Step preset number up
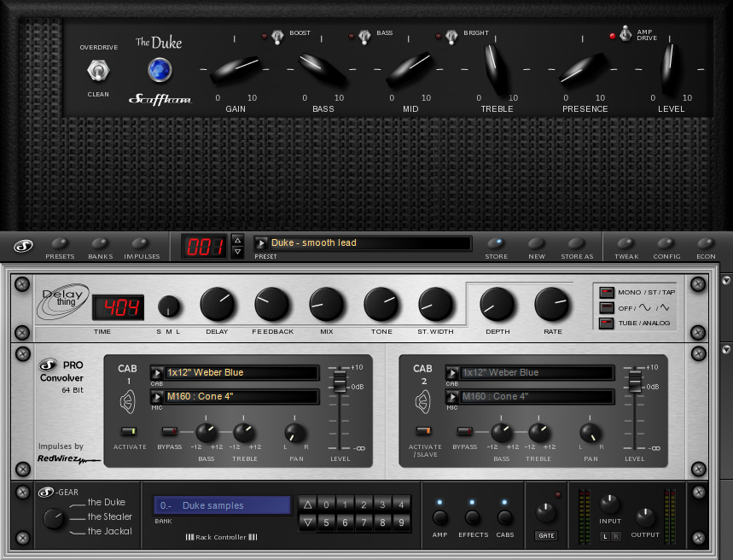Image resolution: width=733 pixels, height=560 pixels. coord(237,240)
